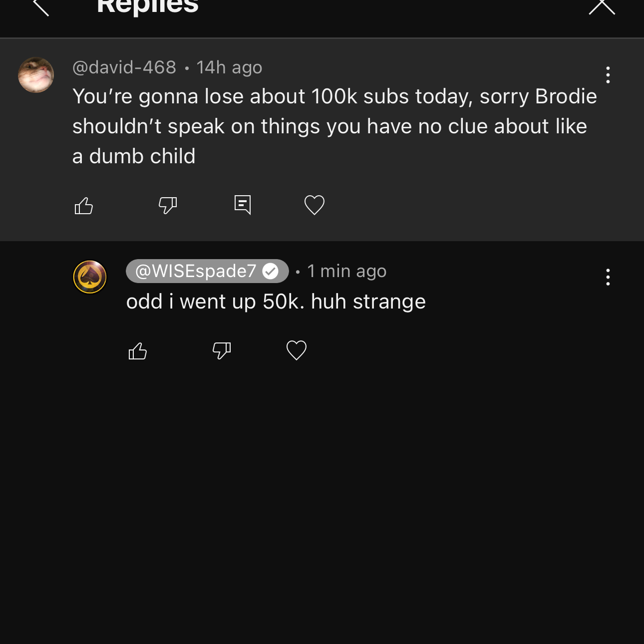Heart the @WISEspade7 reply
Screen dimensions: 644x644
[x=297, y=350]
